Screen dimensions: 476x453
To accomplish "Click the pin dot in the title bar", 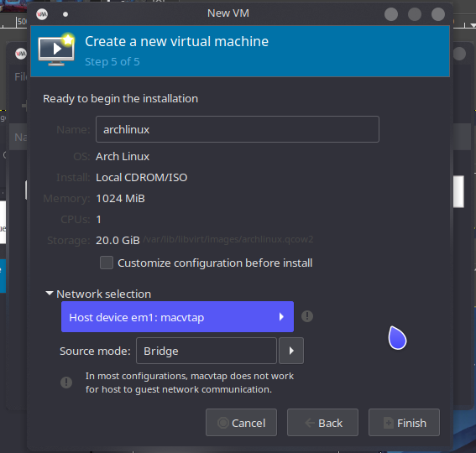I will coord(65,14).
